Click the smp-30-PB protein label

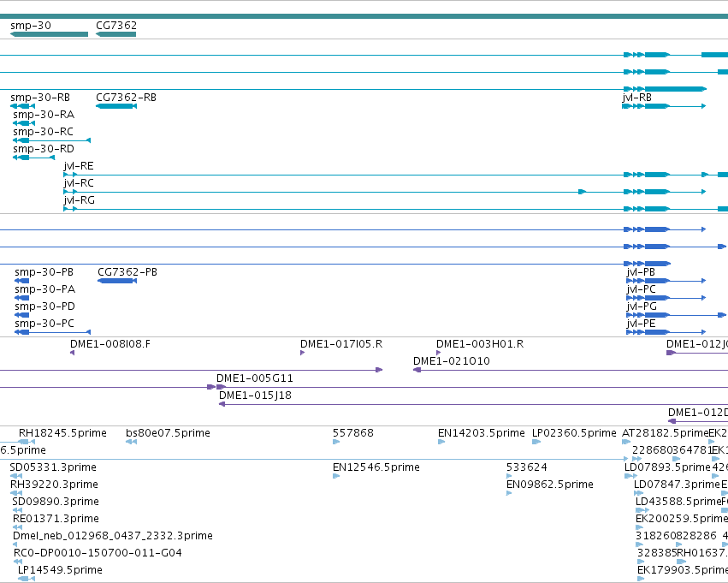[x=44, y=272]
